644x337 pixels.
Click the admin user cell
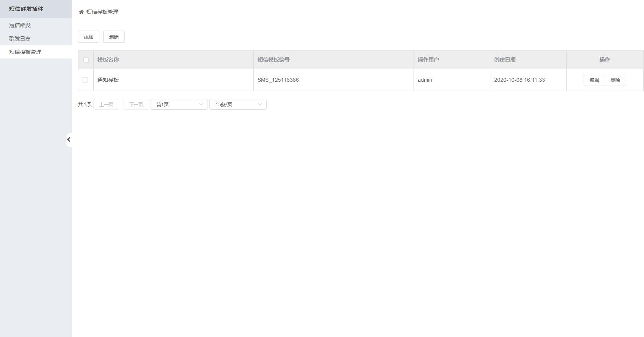coord(452,80)
